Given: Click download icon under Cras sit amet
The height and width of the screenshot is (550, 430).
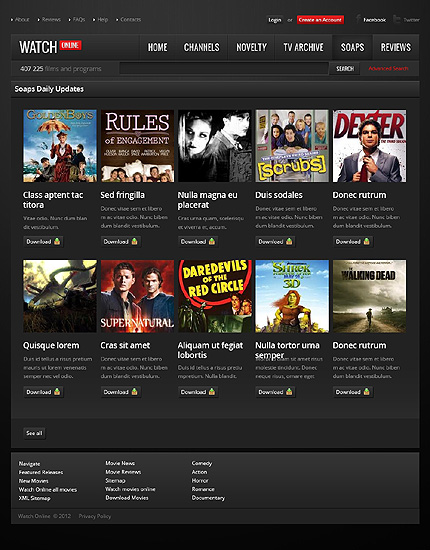Looking at the screenshot, I should pyautogui.click(x=134, y=392).
